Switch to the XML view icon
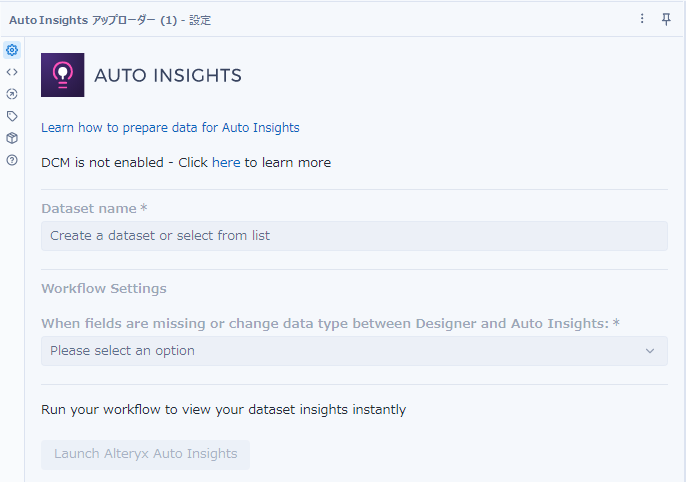686x482 pixels. [x=12, y=72]
